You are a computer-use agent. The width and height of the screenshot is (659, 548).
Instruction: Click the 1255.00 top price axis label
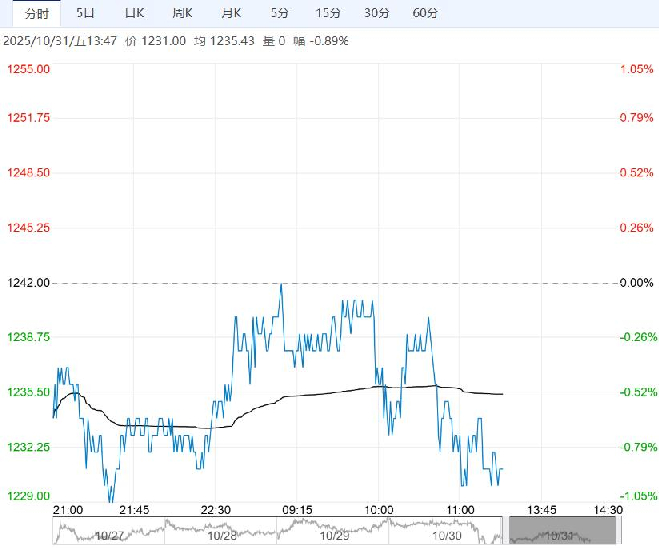click(27, 68)
